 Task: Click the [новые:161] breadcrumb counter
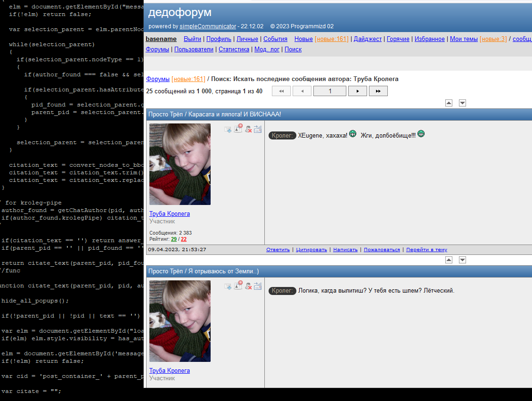point(188,79)
